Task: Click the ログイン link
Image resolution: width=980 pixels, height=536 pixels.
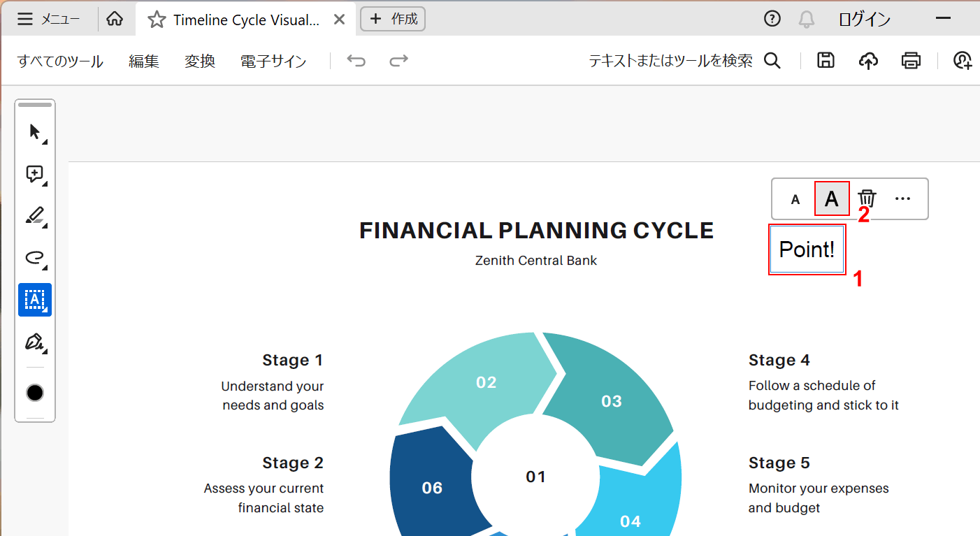Action: (864, 20)
